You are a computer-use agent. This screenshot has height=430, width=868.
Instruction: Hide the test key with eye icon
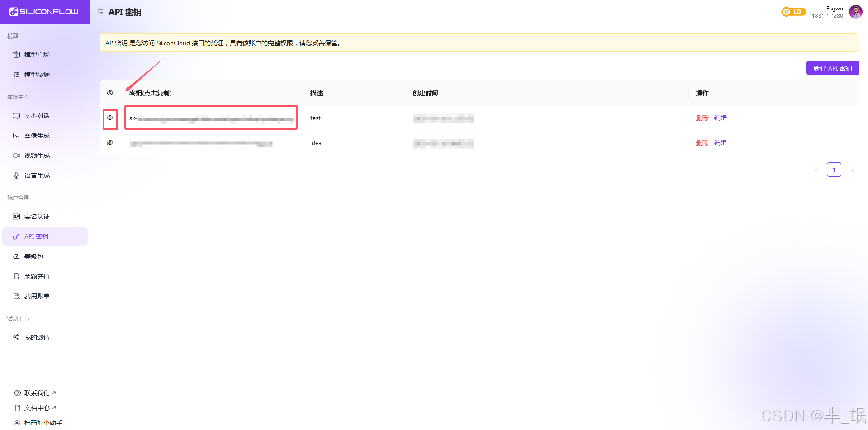110,118
